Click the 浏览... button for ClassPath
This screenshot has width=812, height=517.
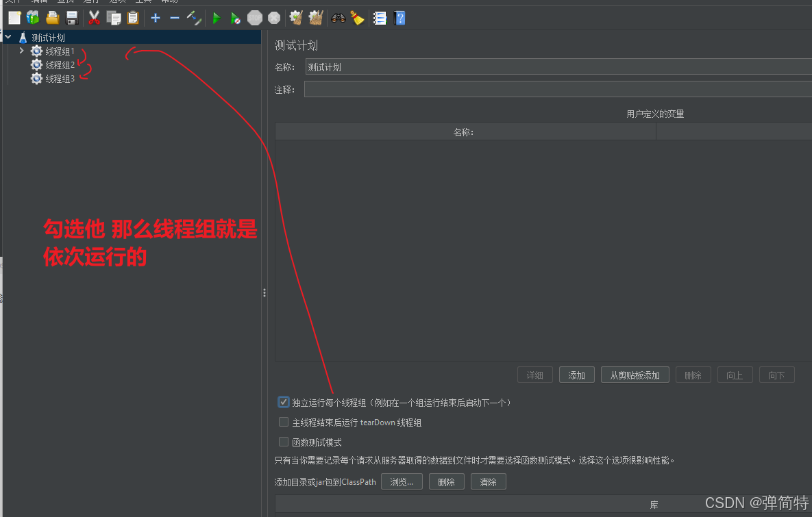[x=402, y=481]
